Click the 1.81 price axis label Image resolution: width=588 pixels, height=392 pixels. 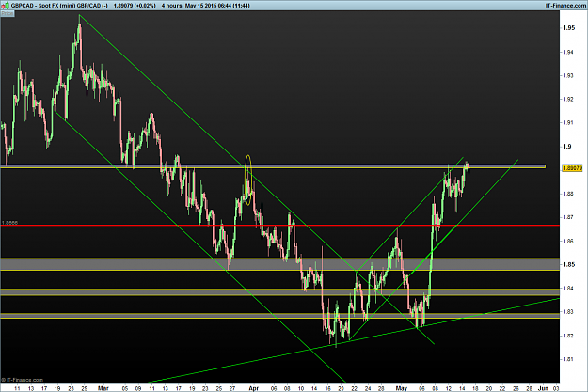click(568, 359)
